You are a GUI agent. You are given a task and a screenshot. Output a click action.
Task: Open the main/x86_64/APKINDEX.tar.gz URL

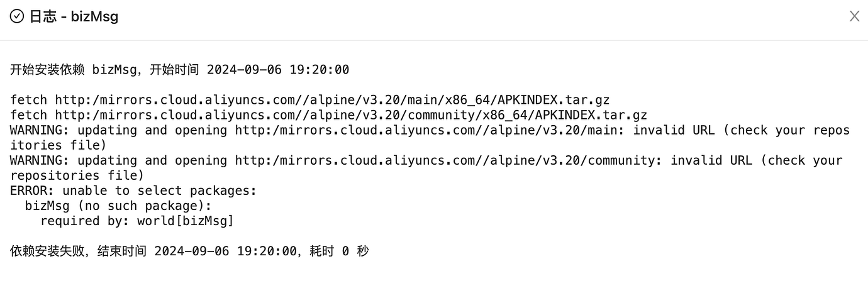tap(332, 100)
